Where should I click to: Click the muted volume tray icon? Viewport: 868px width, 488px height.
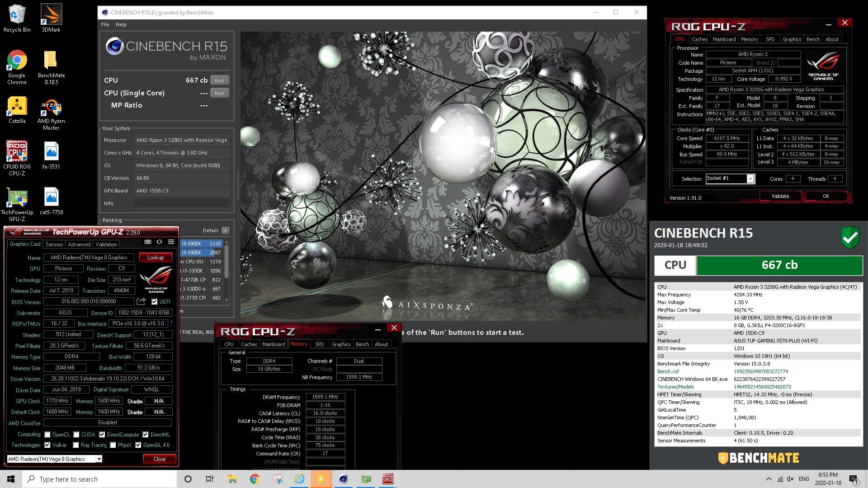790,479
